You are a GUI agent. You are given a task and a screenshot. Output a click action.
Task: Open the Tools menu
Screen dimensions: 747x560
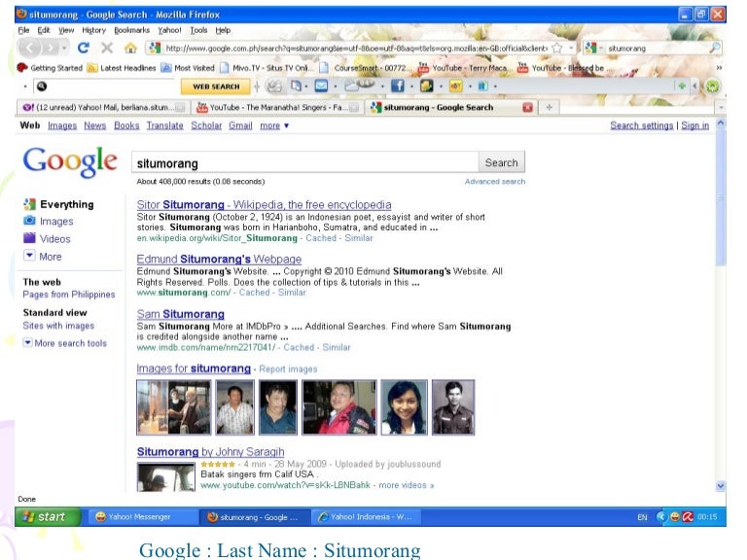[198, 30]
